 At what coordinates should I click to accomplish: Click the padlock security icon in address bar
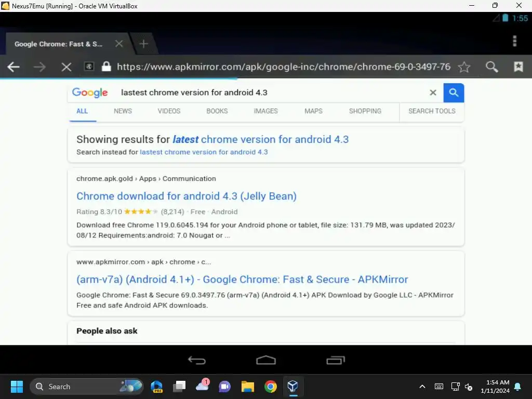click(106, 66)
